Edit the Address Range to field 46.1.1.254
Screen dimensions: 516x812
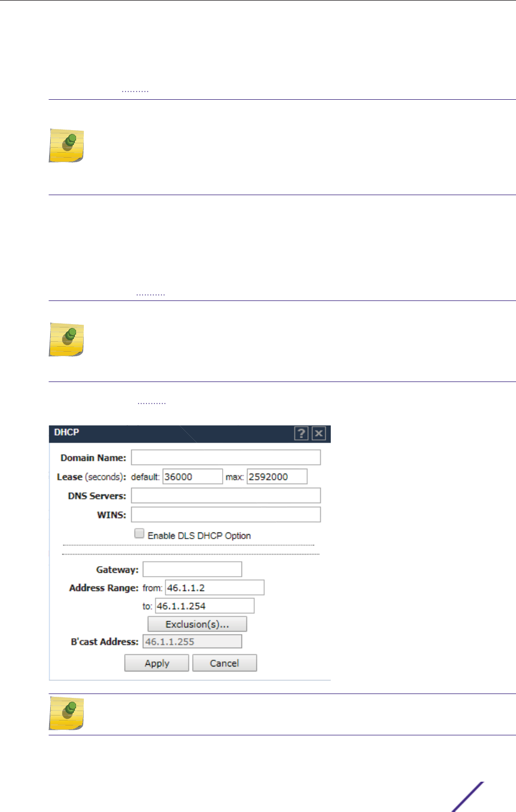coord(205,606)
